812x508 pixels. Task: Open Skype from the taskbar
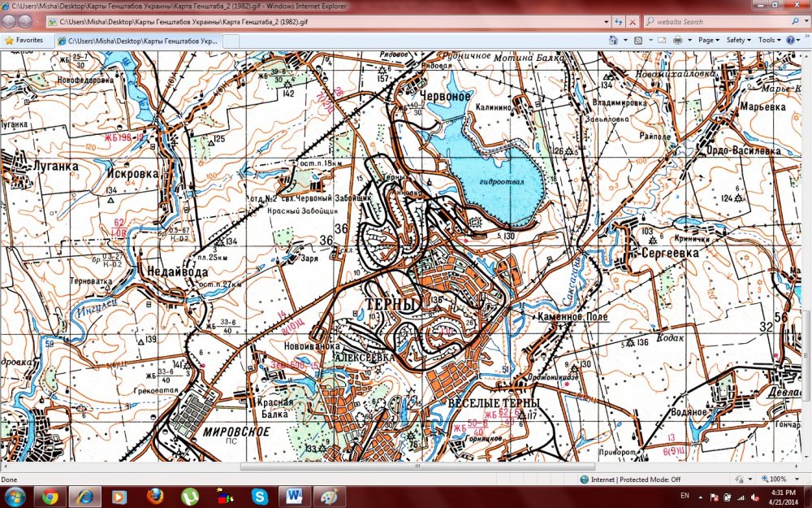tap(259, 497)
